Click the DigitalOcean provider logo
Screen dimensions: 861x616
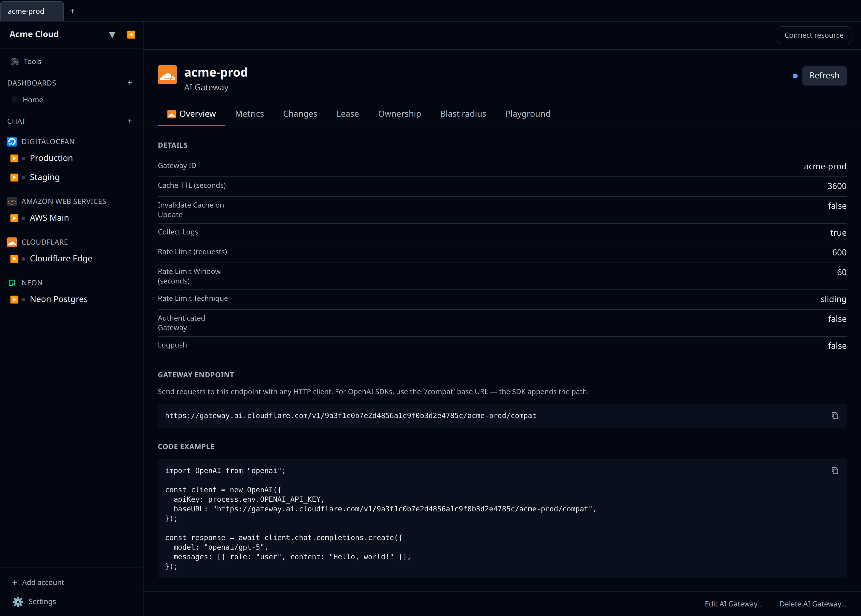12,141
